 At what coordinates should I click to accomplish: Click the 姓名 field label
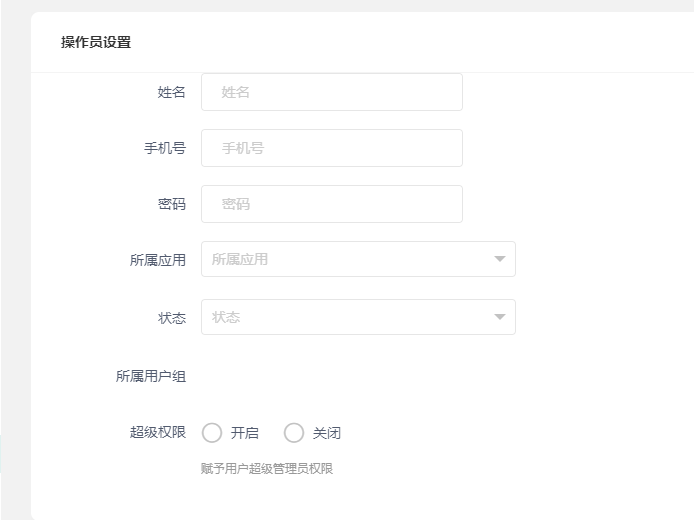pyautogui.click(x=172, y=92)
